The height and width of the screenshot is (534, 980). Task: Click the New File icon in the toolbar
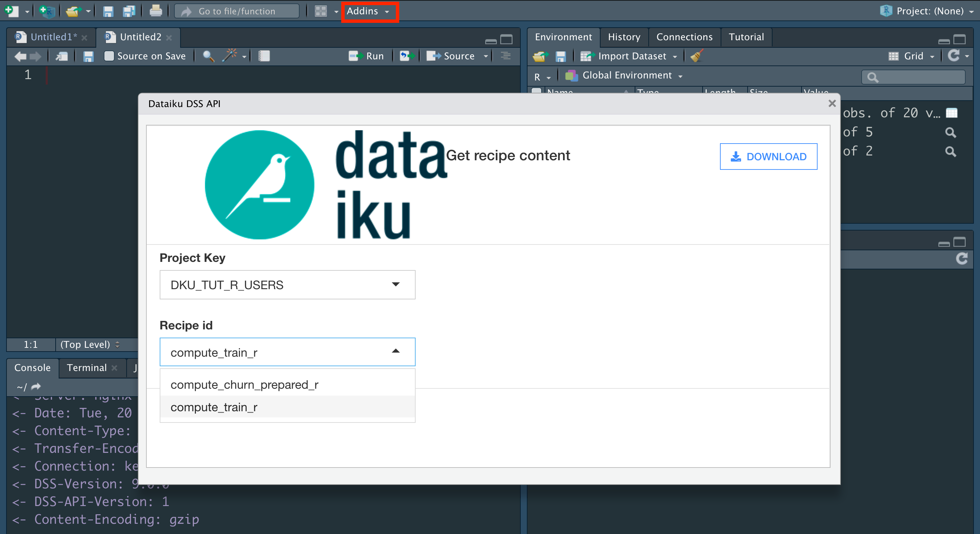11,11
